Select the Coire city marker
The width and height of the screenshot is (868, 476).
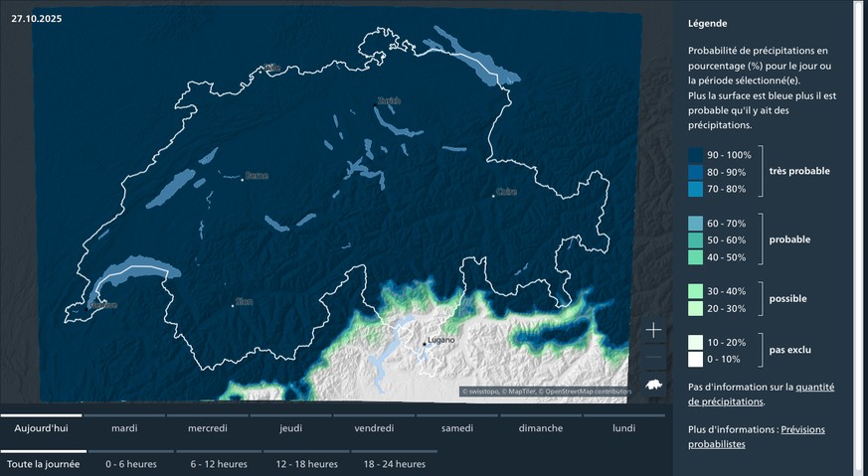coord(494,195)
